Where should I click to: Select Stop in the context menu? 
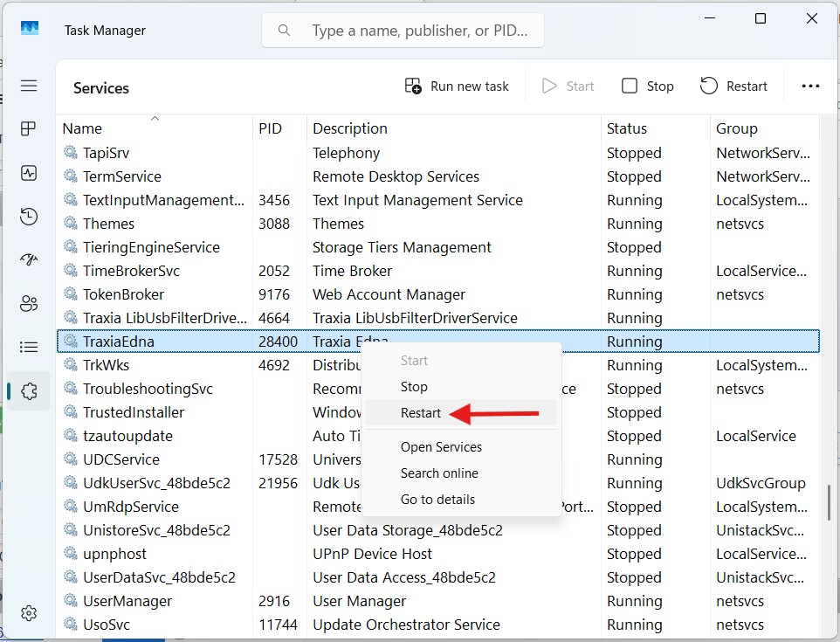tap(414, 387)
